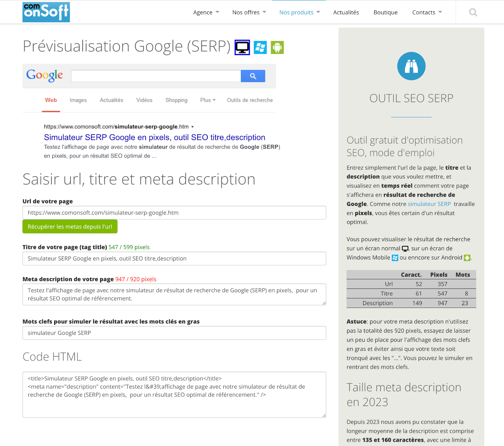Expand the Contacts menu
The width and height of the screenshot is (504, 446).
(x=427, y=12)
